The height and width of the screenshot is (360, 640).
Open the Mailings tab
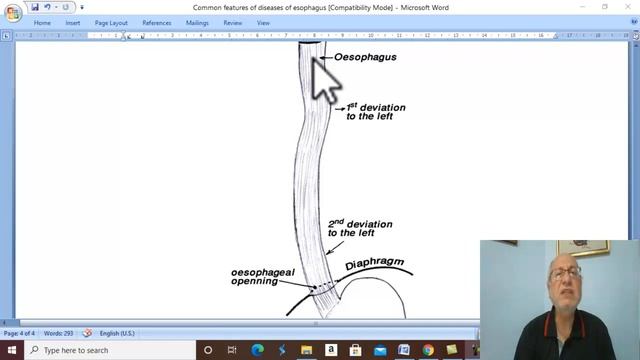(197, 23)
